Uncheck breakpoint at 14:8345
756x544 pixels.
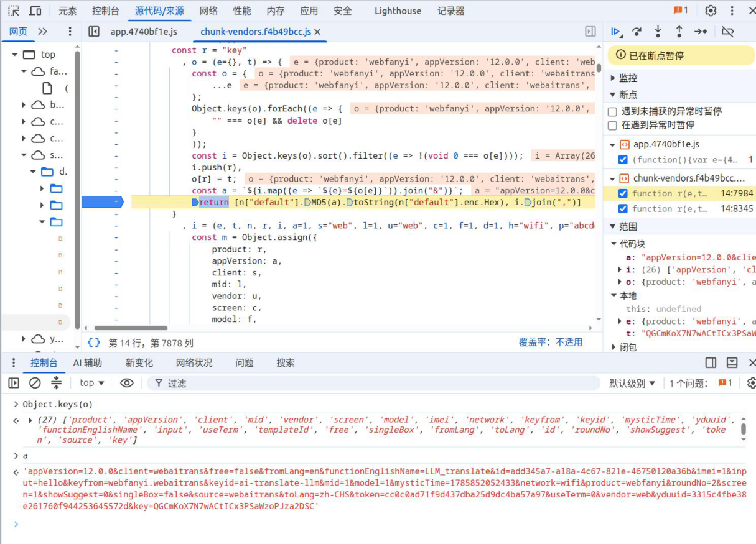click(623, 209)
